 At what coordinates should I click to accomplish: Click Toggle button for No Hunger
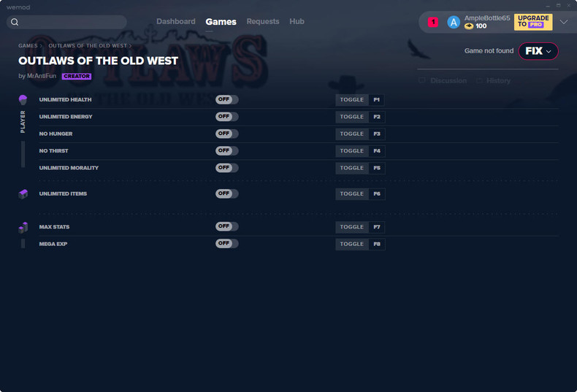coord(352,134)
